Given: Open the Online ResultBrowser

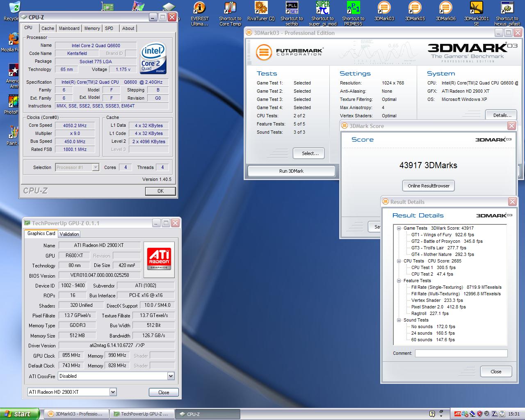Looking at the screenshot, I should point(429,186).
